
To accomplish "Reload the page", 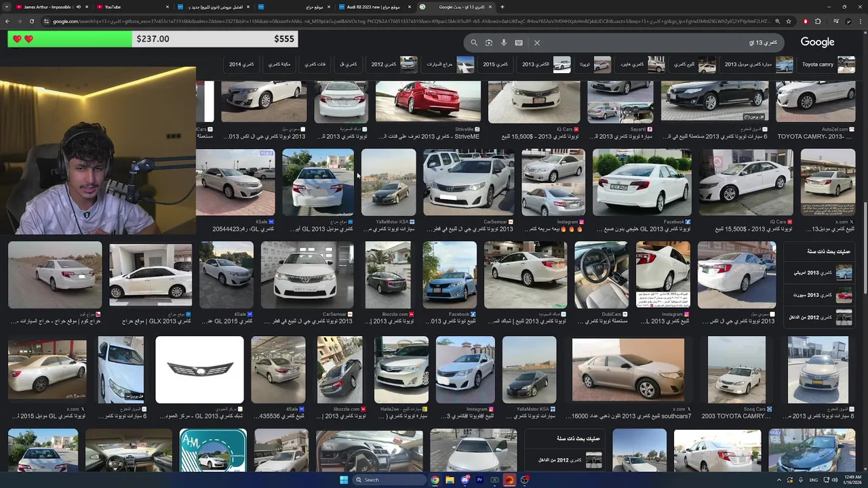I will [32, 21].
